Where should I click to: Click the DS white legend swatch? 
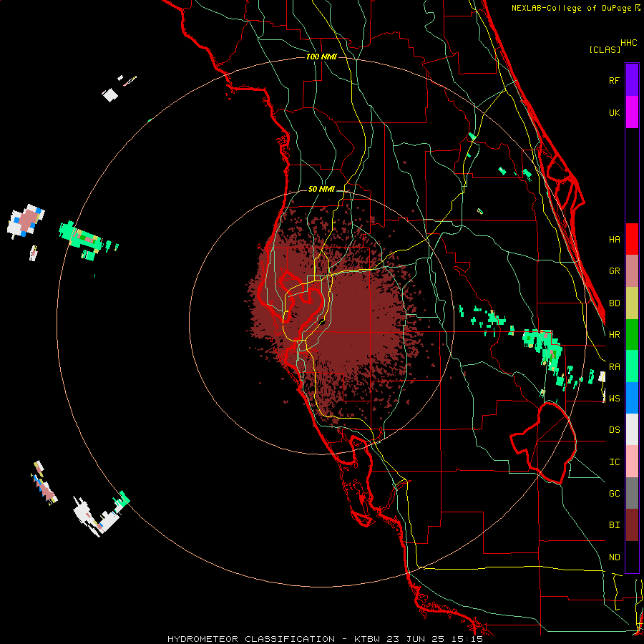coord(632,429)
